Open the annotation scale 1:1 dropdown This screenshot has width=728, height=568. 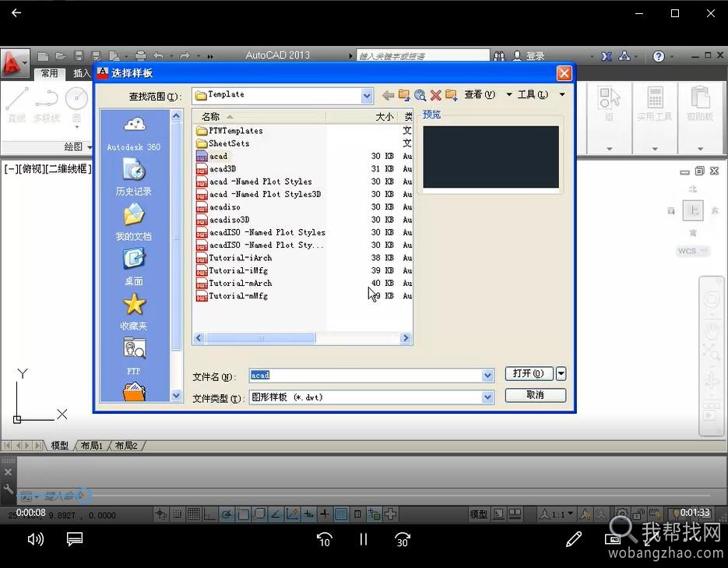pos(556,514)
